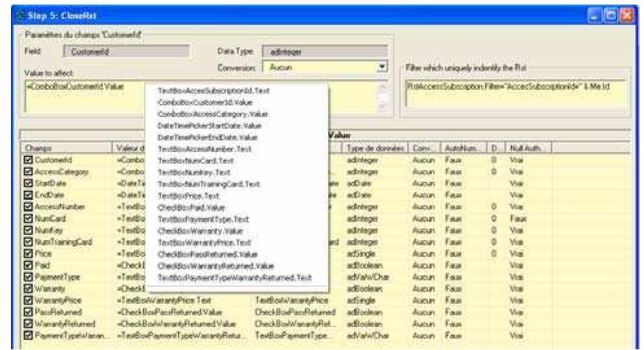Choose TextBoxAccessSubscriptionId.Text from popup list
644x350 pixels.
click(214, 90)
